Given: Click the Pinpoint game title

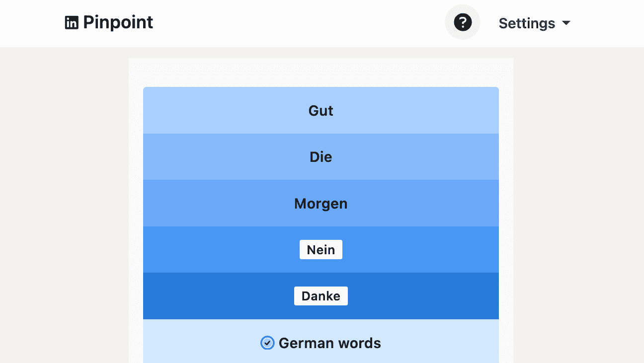Looking at the screenshot, I should 118,22.
